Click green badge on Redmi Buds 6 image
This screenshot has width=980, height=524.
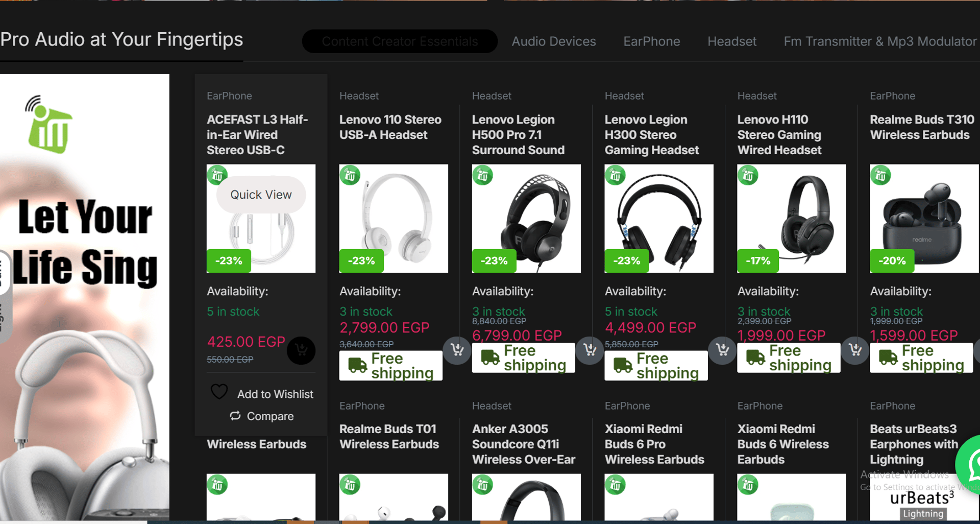[x=748, y=485]
